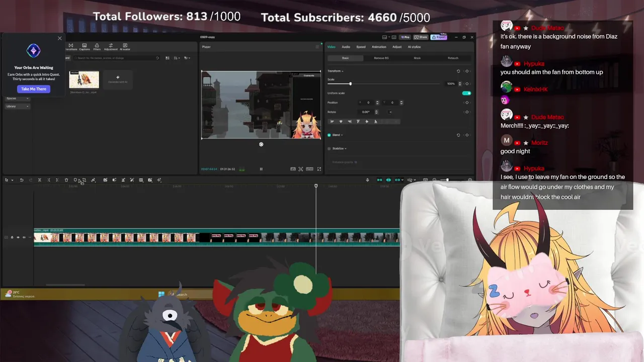This screenshot has width=644, height=362.
Task: Click Generate with AI tile
Action: (118, 80)
